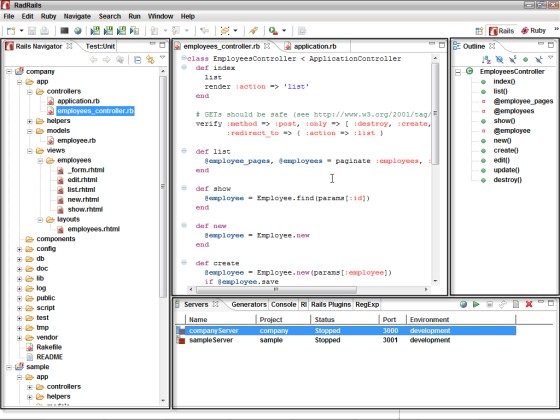Select destroy() in the Outline
The image size is (560, 420).
coord(507,180)
